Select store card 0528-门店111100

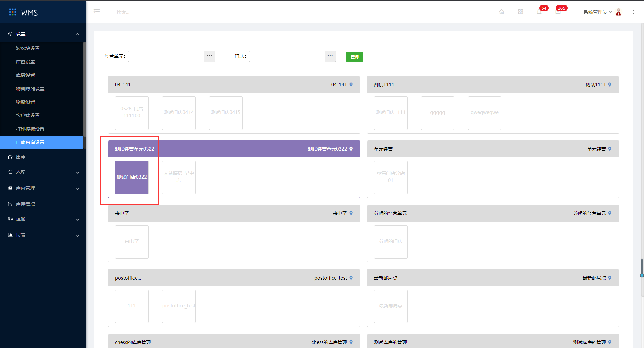(132, 113)
